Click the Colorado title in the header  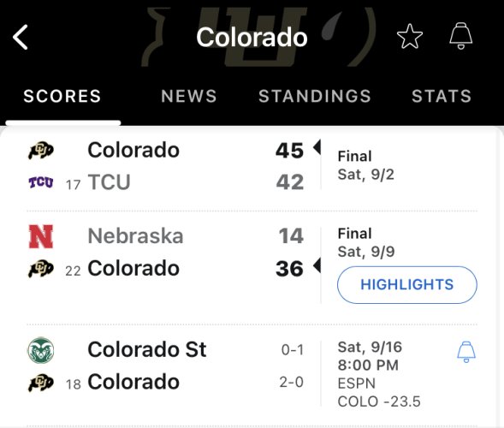point(252,38)
